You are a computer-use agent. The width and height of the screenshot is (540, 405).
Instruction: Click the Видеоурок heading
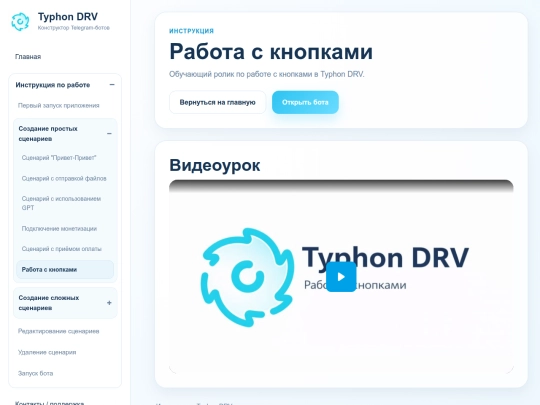pos(215,165)
